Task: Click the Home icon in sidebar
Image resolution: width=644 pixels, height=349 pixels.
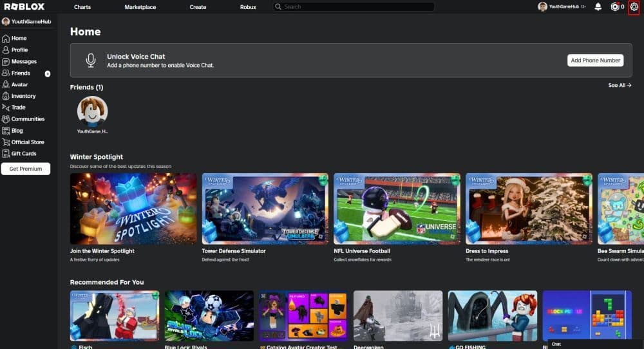Action: coord(6,38)
